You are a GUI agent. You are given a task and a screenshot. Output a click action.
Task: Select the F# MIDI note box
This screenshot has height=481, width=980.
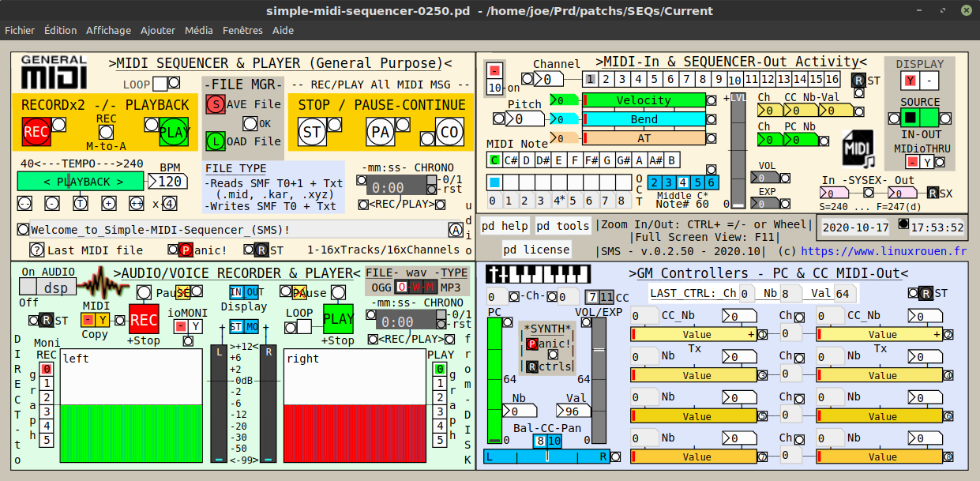[x=593, y=160]
